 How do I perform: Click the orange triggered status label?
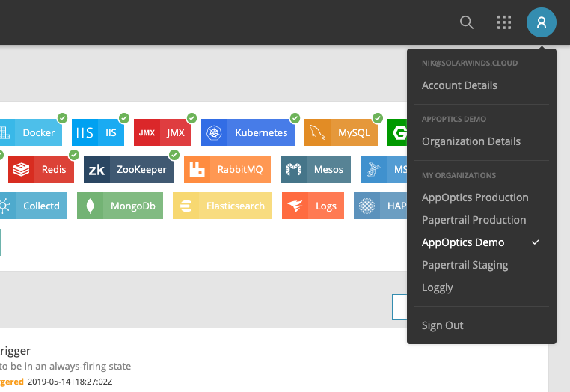click(x=12, y=382)
